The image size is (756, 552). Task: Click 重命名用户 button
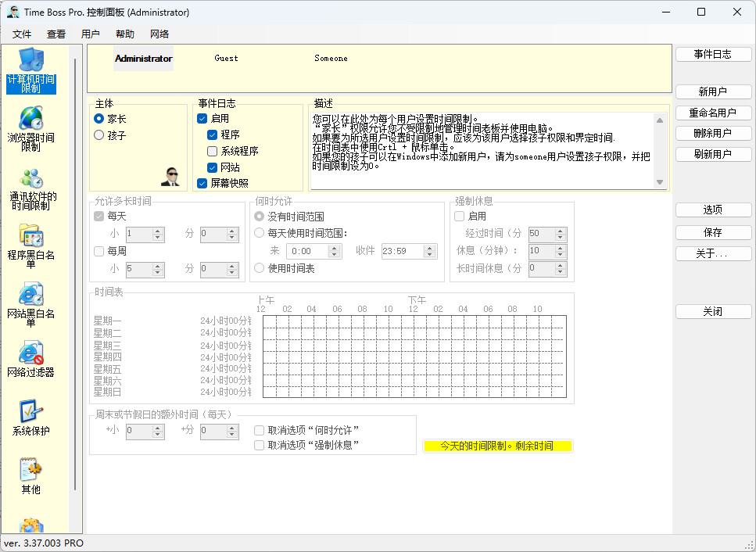713,113
